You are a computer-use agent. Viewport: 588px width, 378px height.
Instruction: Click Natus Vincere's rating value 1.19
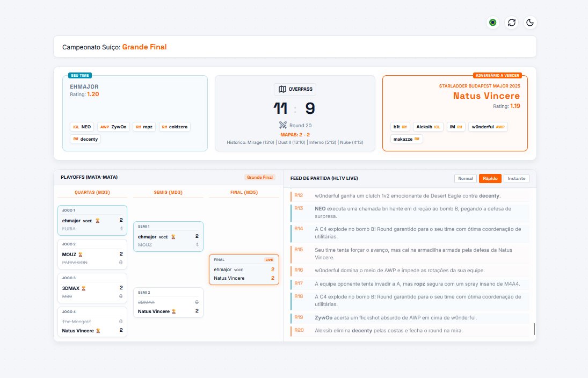click(x=515, y=106)
